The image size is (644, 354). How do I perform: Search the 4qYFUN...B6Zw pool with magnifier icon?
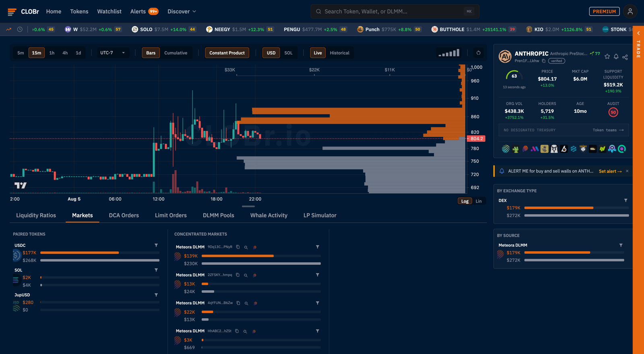pyautogui.click(x=246, y=303)
